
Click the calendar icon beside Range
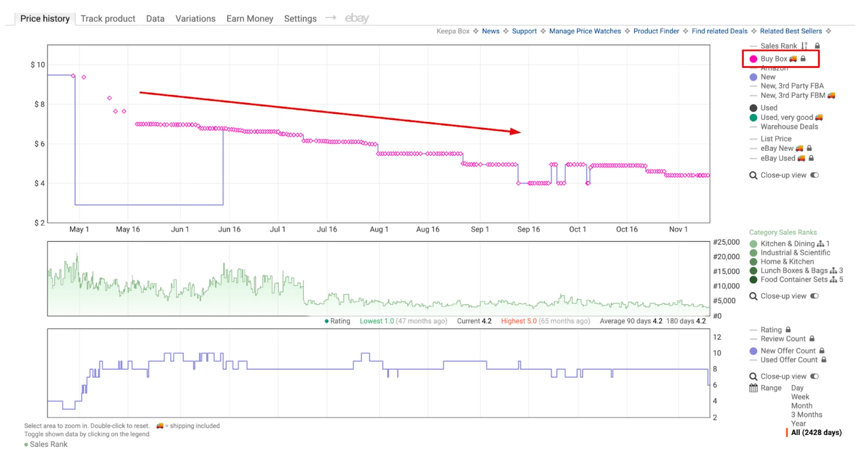753,388
